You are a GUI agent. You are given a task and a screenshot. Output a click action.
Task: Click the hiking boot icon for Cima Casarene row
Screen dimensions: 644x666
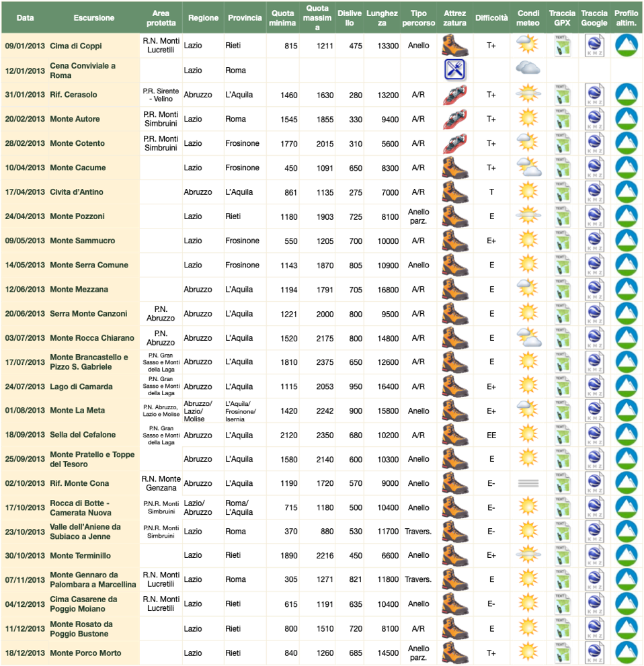click(x=455, y=604)
